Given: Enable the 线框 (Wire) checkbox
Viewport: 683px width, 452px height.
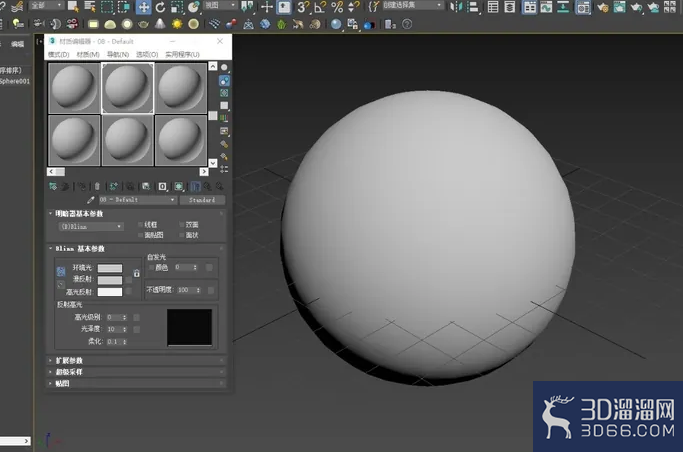Looking at the screenshot, I should tap(140, 225).
